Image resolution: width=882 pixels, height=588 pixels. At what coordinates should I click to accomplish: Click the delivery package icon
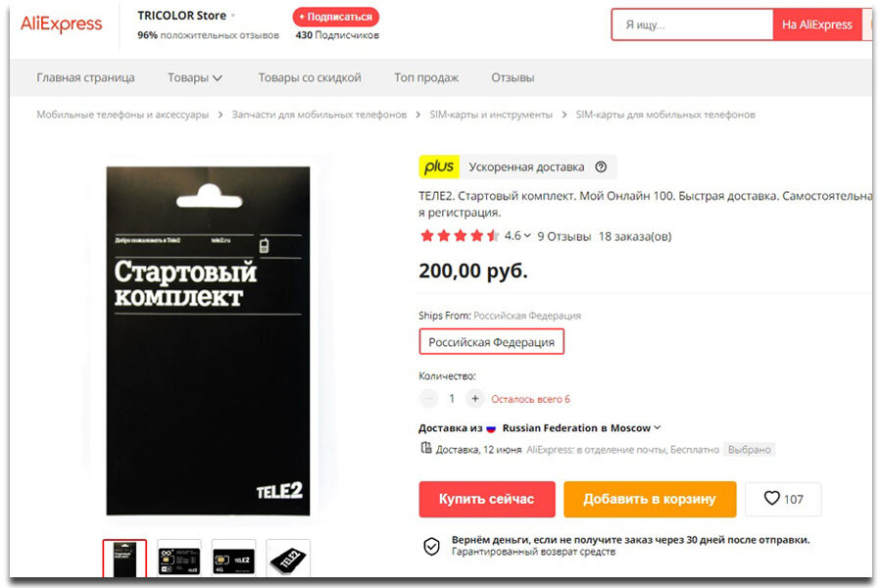[426, 449]
